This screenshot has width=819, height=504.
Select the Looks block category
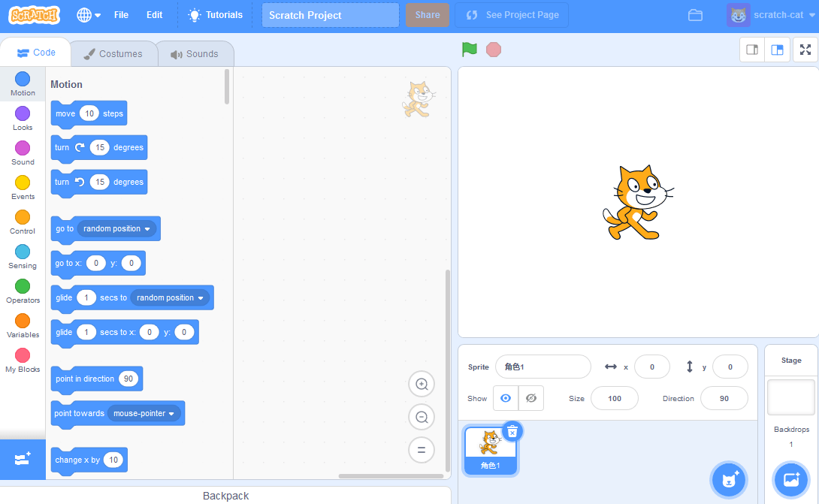coord(22,116)
